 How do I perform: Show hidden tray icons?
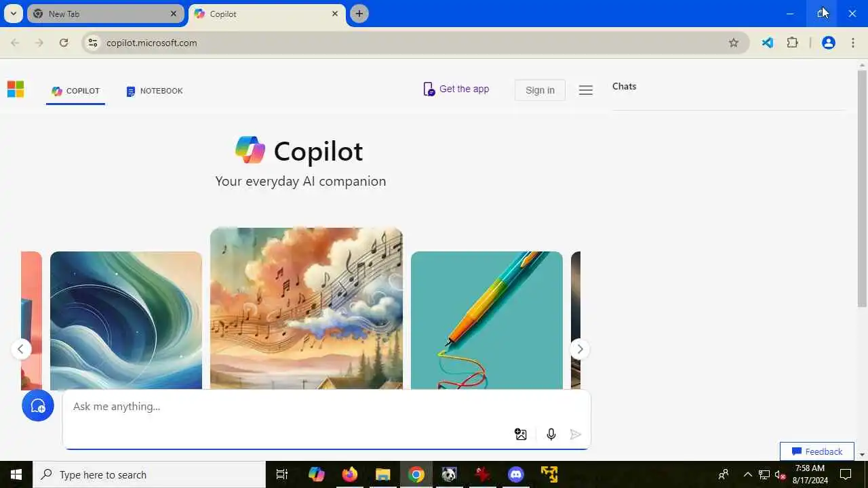[x=748, y=474]
